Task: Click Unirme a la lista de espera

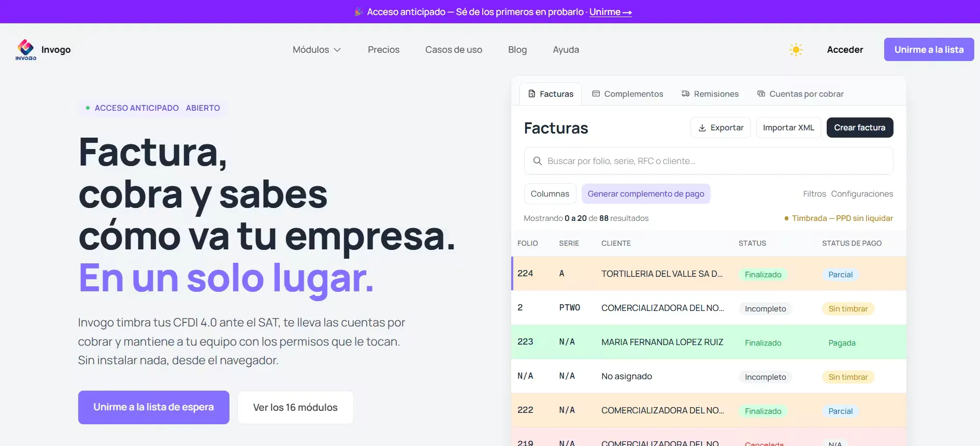Action: (153, 407)
